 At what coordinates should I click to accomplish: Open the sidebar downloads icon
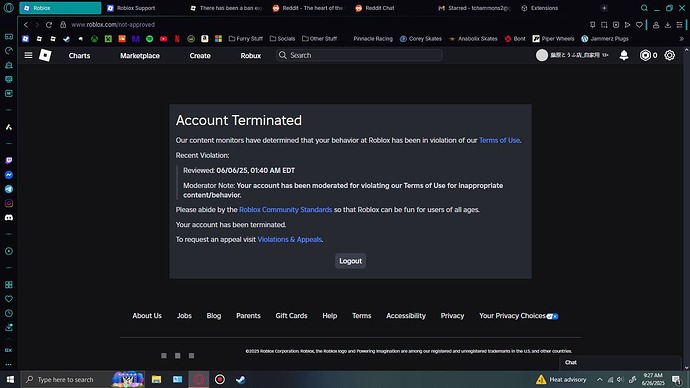9,328
